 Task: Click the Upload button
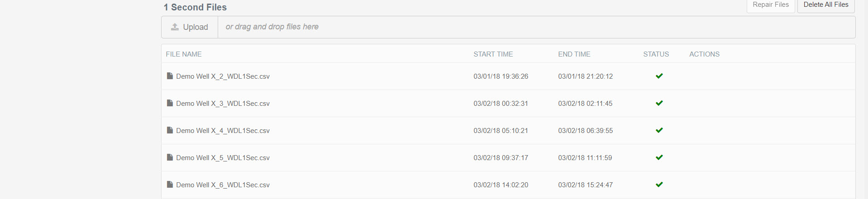pos(190,27)
